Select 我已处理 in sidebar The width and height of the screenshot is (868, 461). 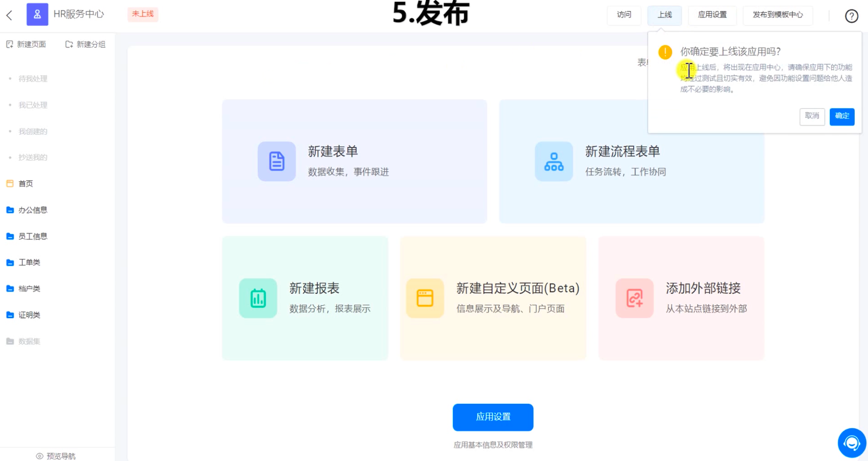[33, 105]
